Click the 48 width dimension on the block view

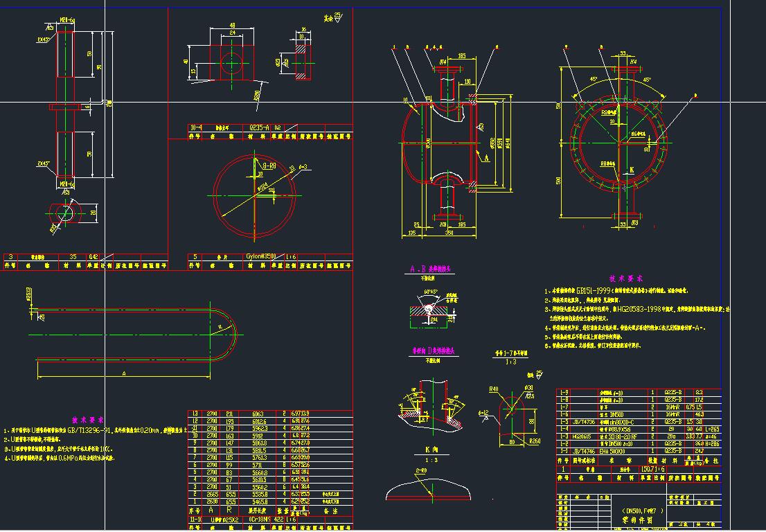tap(232, 26)
